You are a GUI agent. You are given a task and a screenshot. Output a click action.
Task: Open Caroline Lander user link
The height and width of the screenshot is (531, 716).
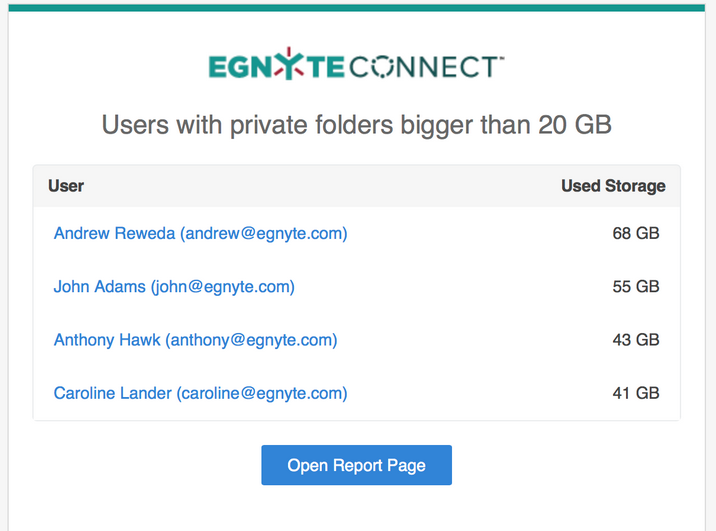200,393
